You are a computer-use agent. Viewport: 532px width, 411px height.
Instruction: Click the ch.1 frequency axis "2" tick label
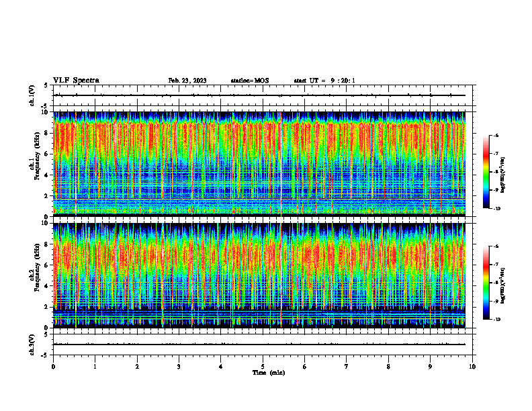47,196
